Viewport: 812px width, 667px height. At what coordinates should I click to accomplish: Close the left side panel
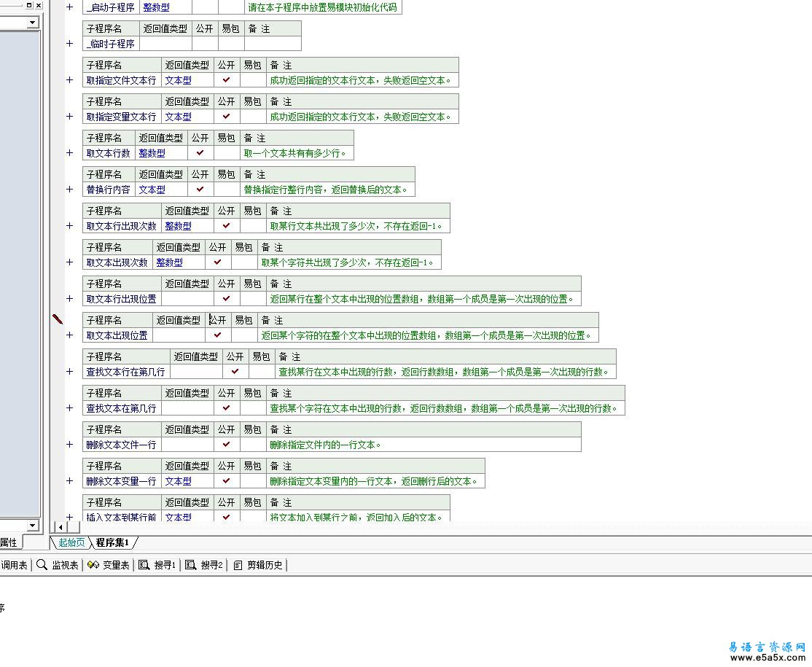[x=38, y=4]
